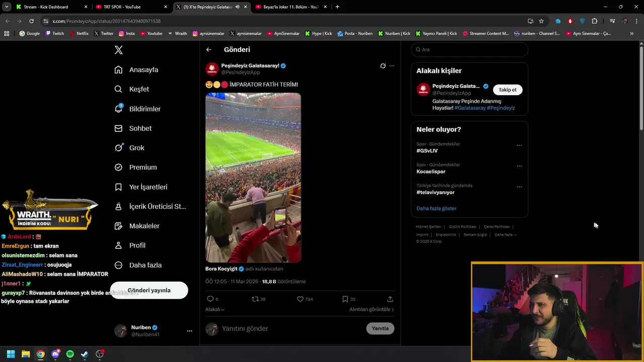The height and width of the screenshot is (362, 644).
Task: Open Alıntıları görüntüle link
Action: tap(372, 310)
